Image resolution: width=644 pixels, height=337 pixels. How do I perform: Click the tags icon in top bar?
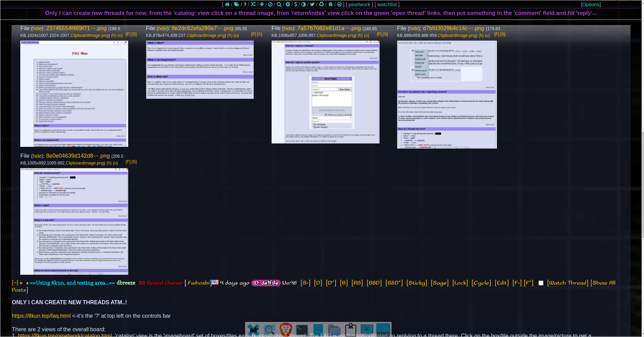236,4
